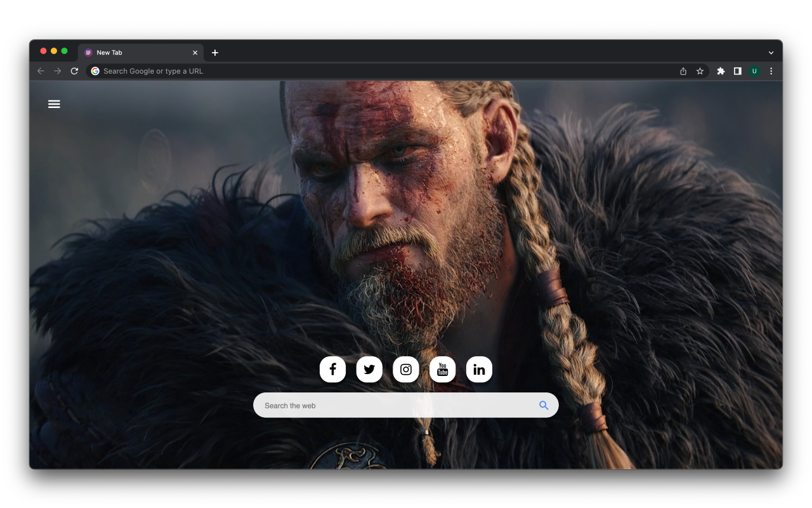This screenshot has width=812, height=508.
Task: Go back to the previous page
Action: click(41, 71)
